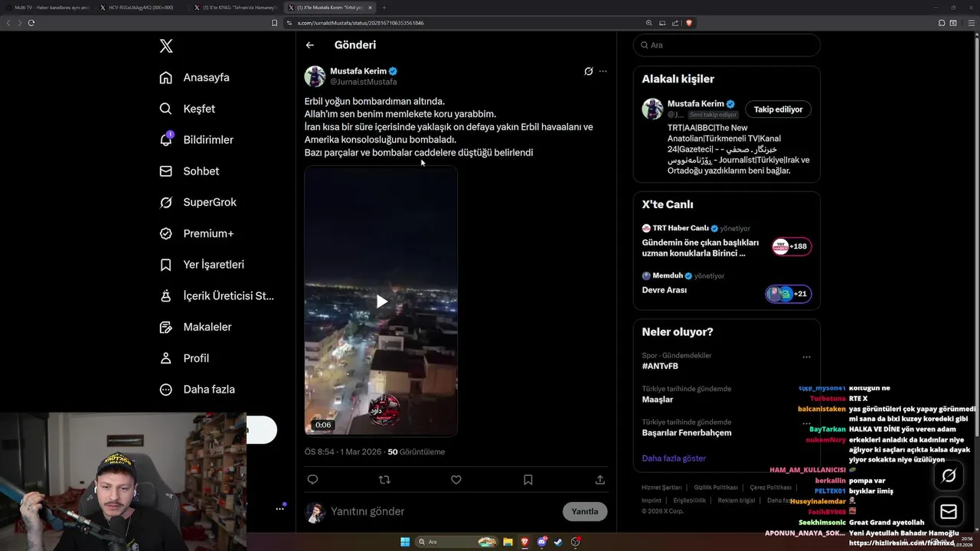Open Makaleler articles
The height and width of the screenshot is (551, 980).
(x=195, y=327)
